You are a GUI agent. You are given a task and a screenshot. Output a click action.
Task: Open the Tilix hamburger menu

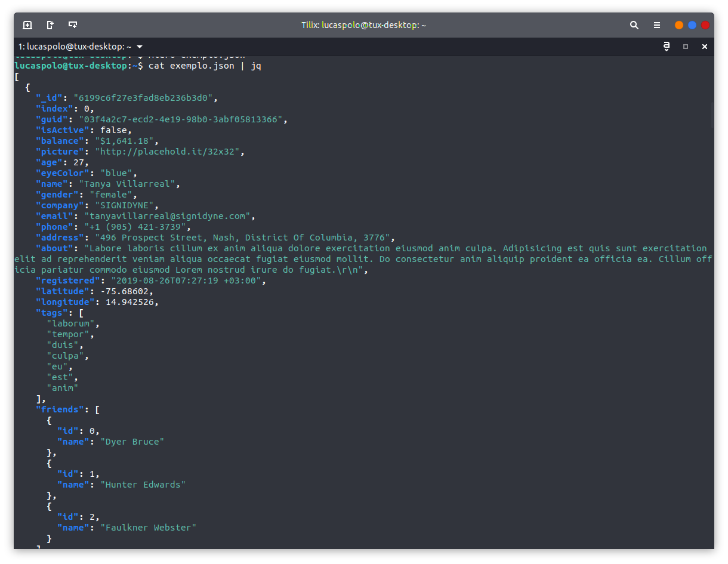click(x=657, y=25)
